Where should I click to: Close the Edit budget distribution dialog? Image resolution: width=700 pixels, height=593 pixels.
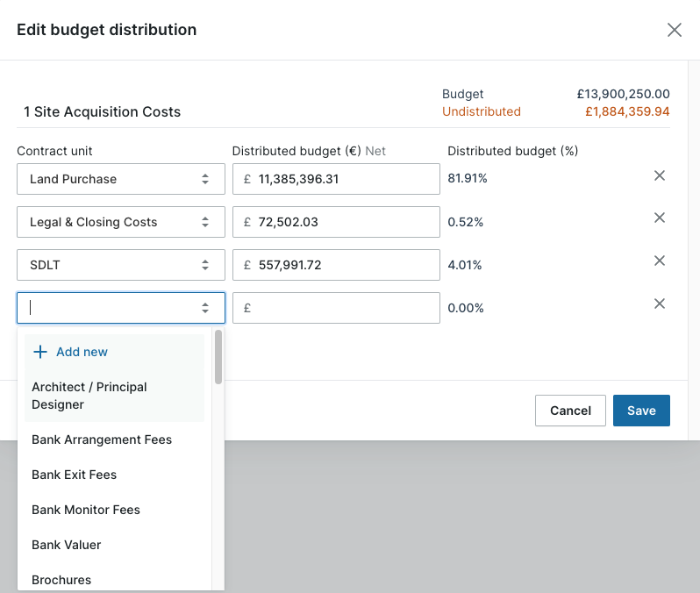coord(674,30)
